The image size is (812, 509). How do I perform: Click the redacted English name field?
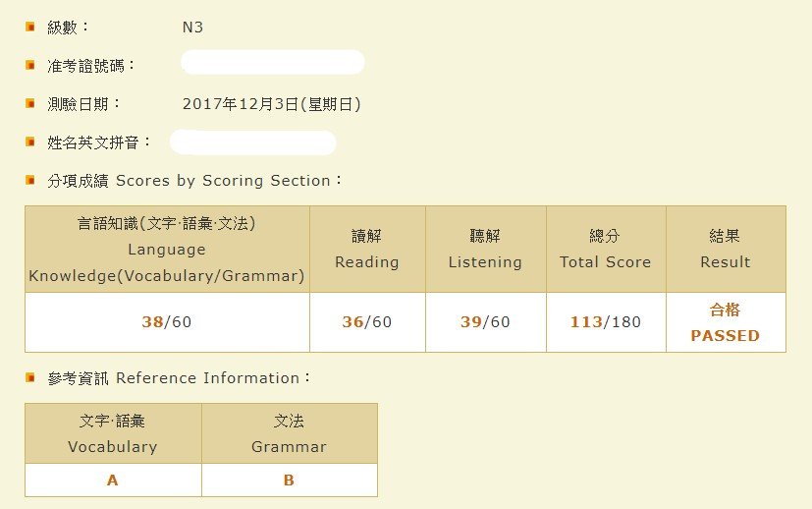coord(253,142)
